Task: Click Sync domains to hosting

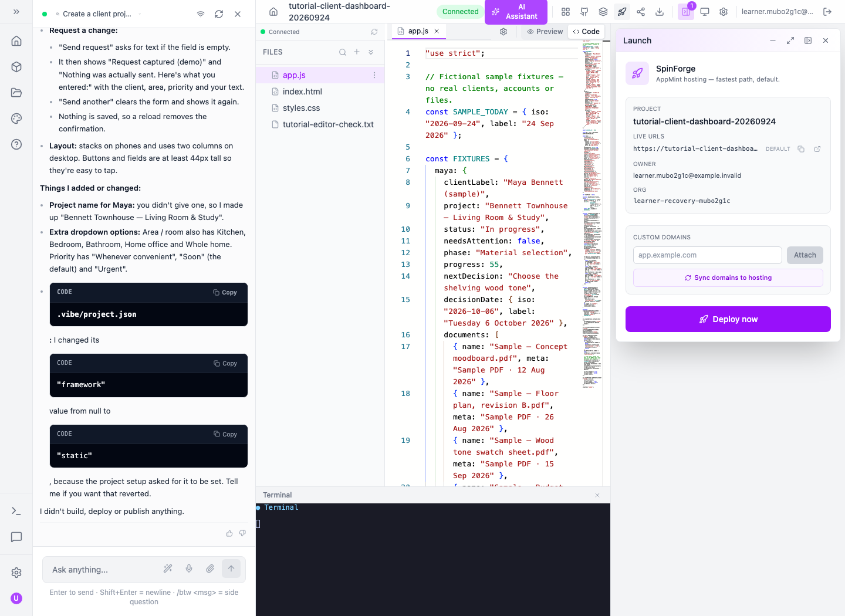Action: 728,278
